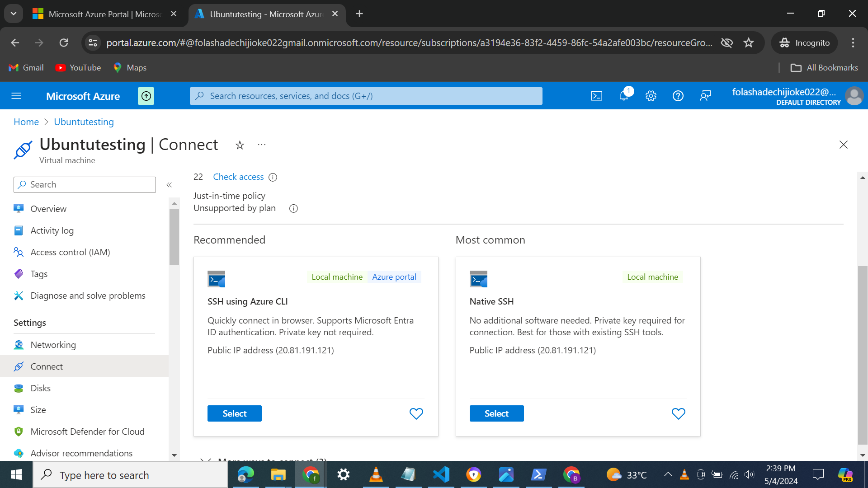Open the notifications bell

624,96
